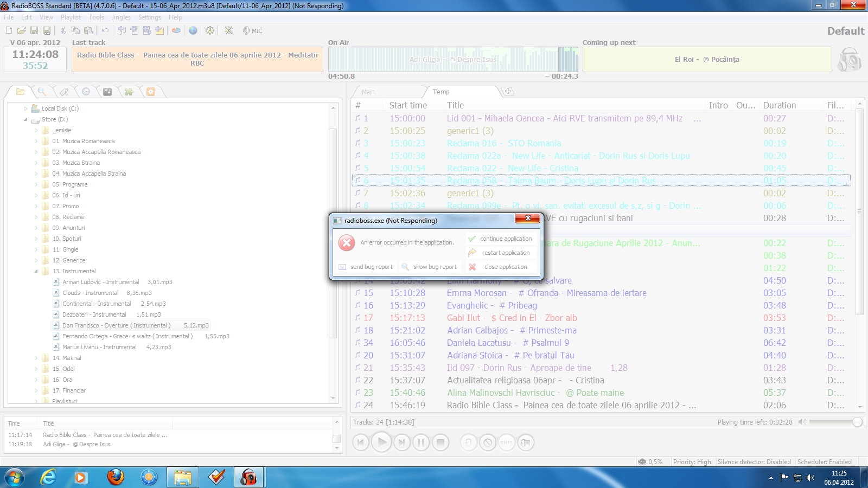This screenshot has height=488, width=868.
Task: Play the current track
Action: pyautogui.click(x=381, y=442)
